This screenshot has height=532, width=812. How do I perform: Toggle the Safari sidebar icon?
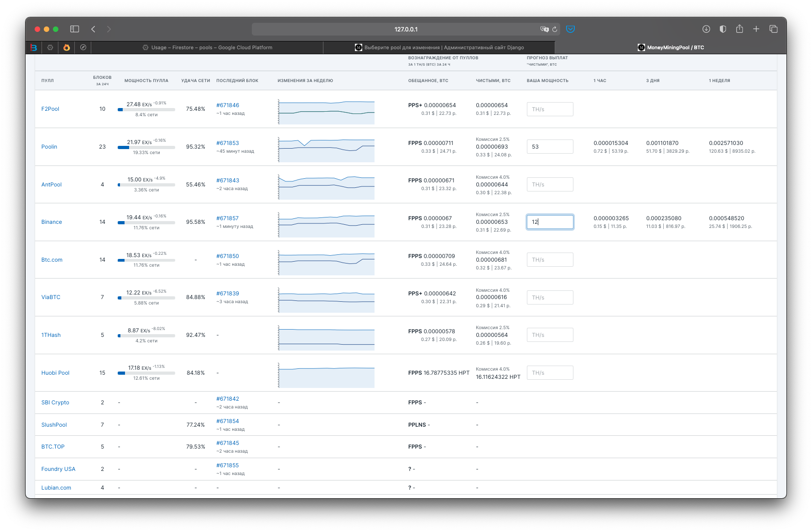pos(74,29)
